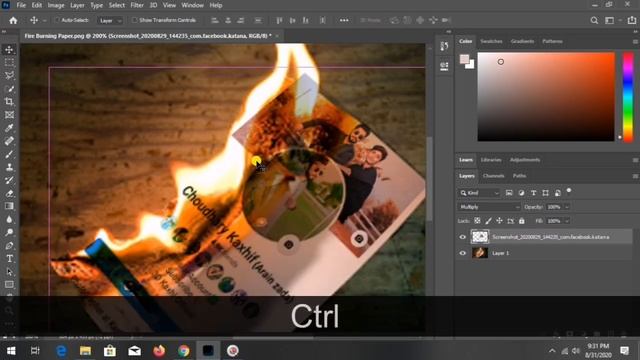The image size is (640, 360).
Task: Open Color panel flyout menu
Action: coord(635,42)
